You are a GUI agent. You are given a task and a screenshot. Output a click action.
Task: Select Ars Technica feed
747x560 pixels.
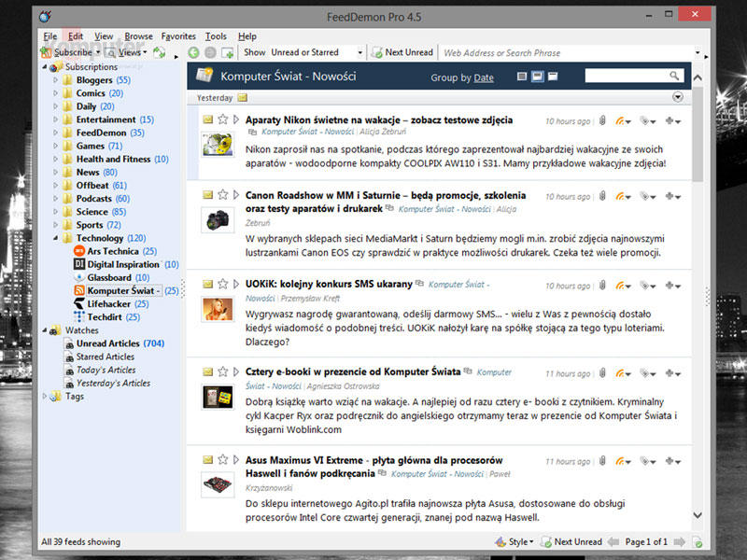coord(115,251)
